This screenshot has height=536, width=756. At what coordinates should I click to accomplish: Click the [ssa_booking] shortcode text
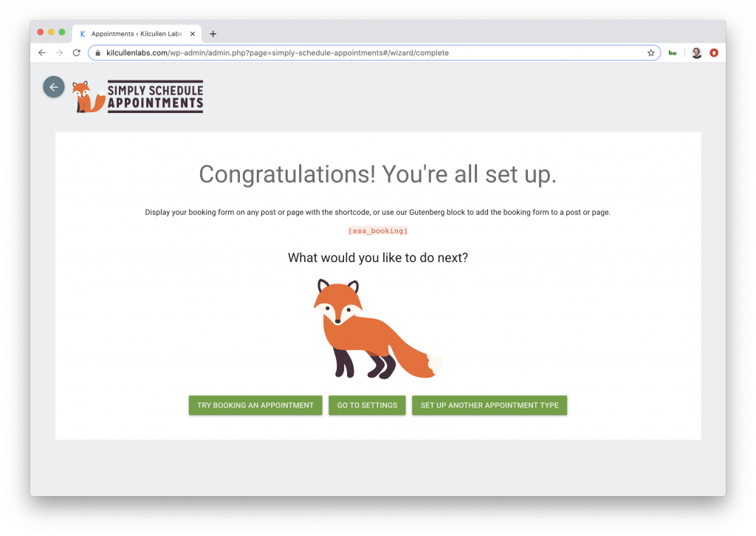[378, 231]
